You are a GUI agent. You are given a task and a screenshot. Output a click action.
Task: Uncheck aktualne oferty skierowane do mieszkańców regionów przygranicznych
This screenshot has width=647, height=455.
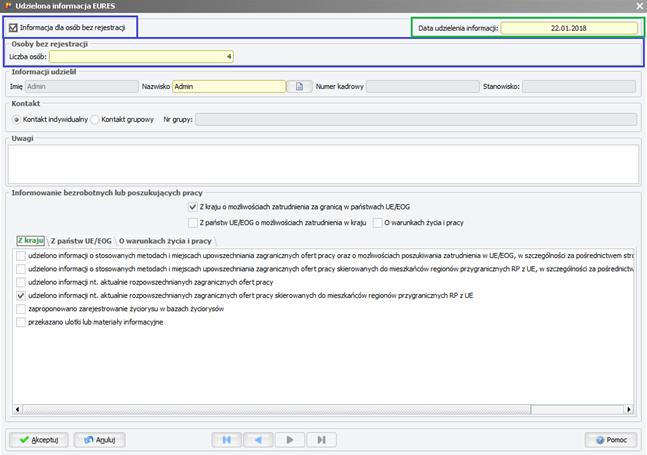(21, 295)
